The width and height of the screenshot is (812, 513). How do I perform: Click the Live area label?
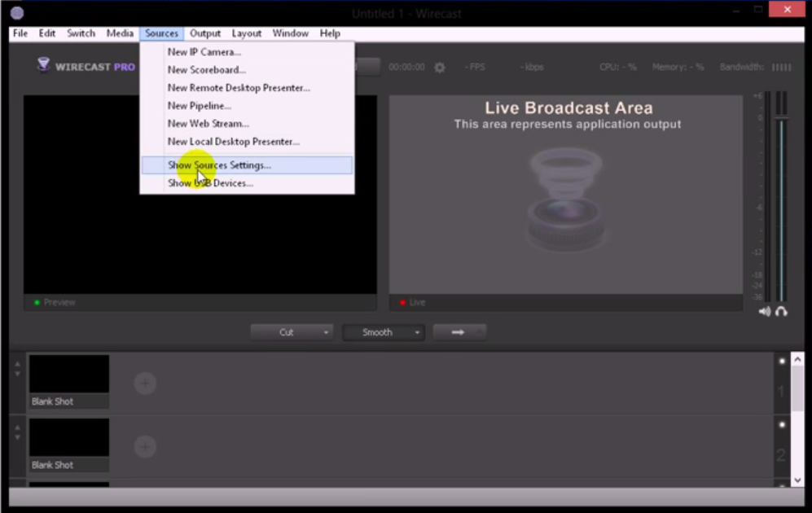pyautogui.click(x=417, y=302)
